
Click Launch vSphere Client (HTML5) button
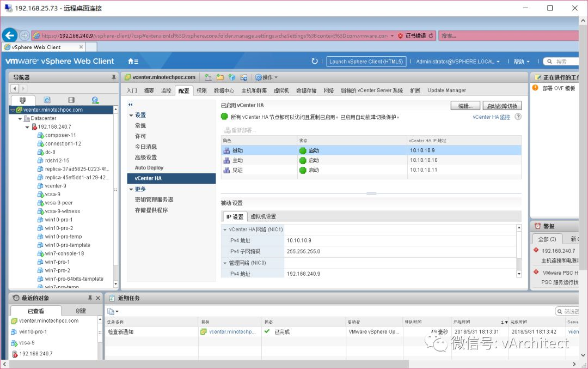366,62
